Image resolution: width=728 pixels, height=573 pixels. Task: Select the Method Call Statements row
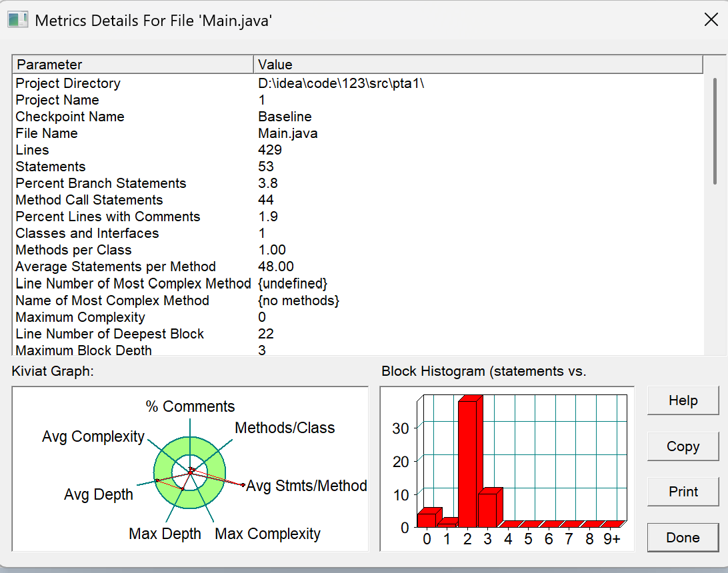(357, 200)
